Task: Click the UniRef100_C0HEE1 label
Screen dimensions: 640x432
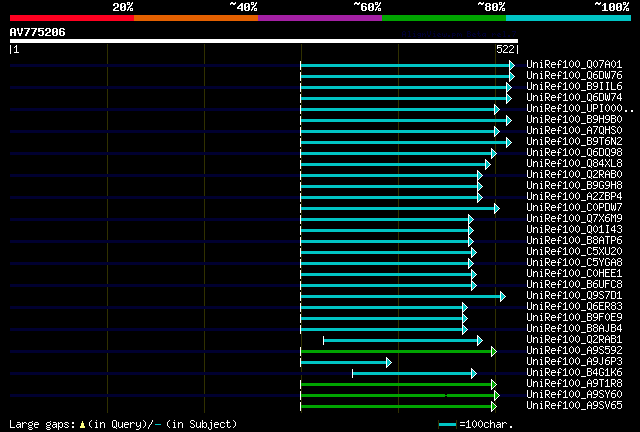Action: coord(574,274)
